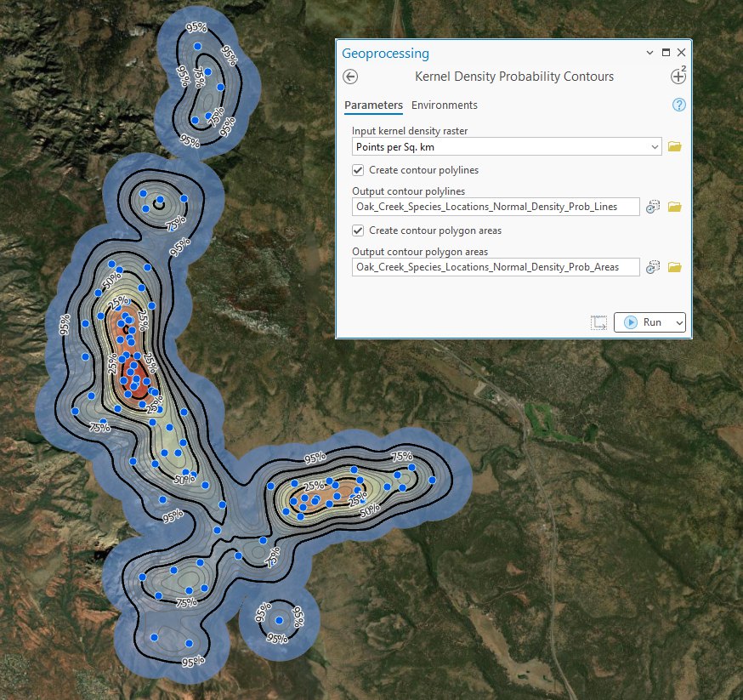Image resolution: width=743 pixels, height=700 pixels.
Task: Uncheck Create contour polylines
Action: 358,170
